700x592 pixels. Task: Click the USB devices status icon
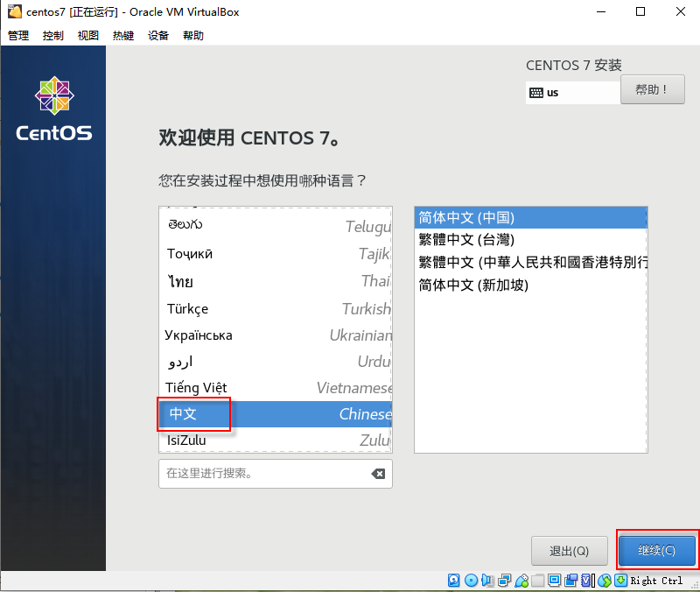(x=521, y=581)
